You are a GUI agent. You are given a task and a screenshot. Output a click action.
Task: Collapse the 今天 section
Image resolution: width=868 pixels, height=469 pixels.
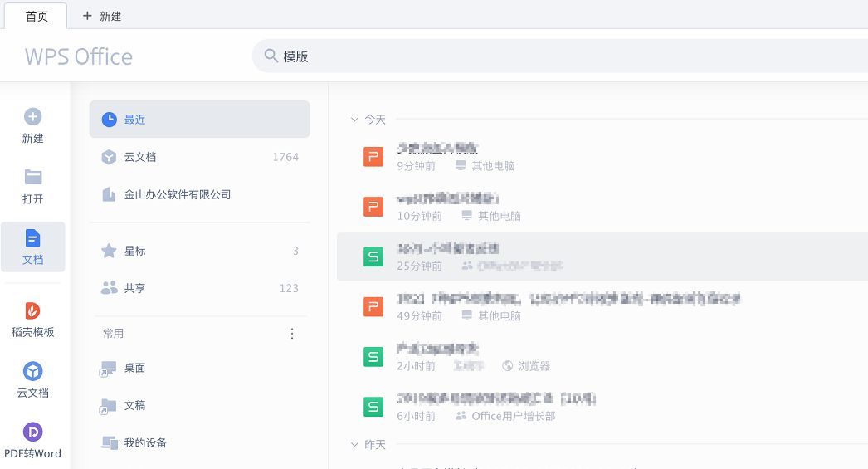355,119
